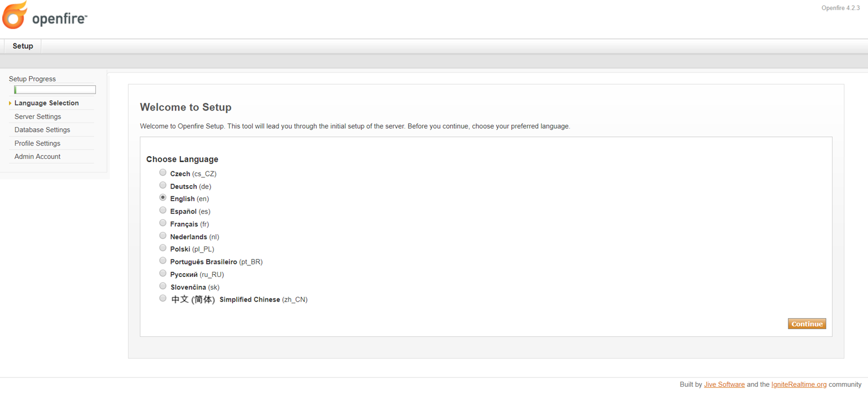
Task: Open the Jive Software link
Action: (724, 385)
